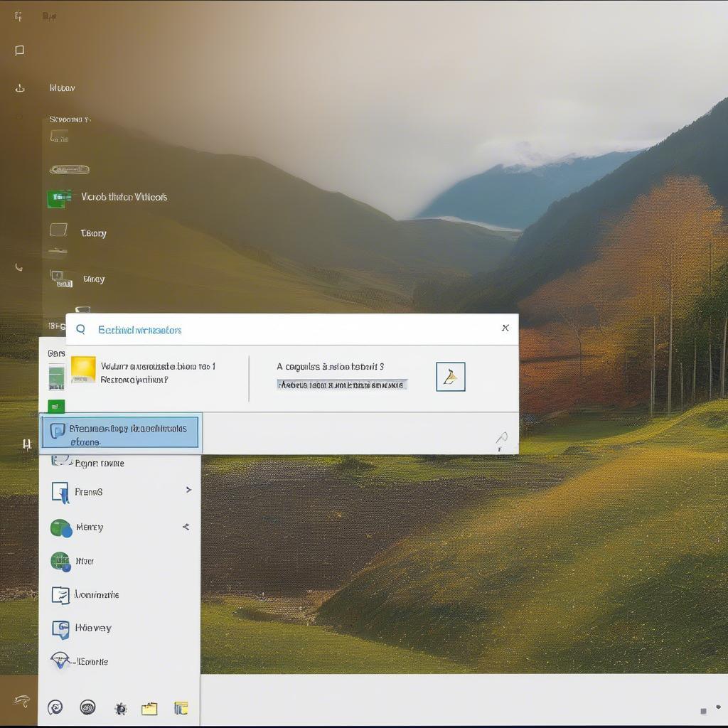728x728 pixels.
Task: Select the Inver menu item
Action: point(119,562)
